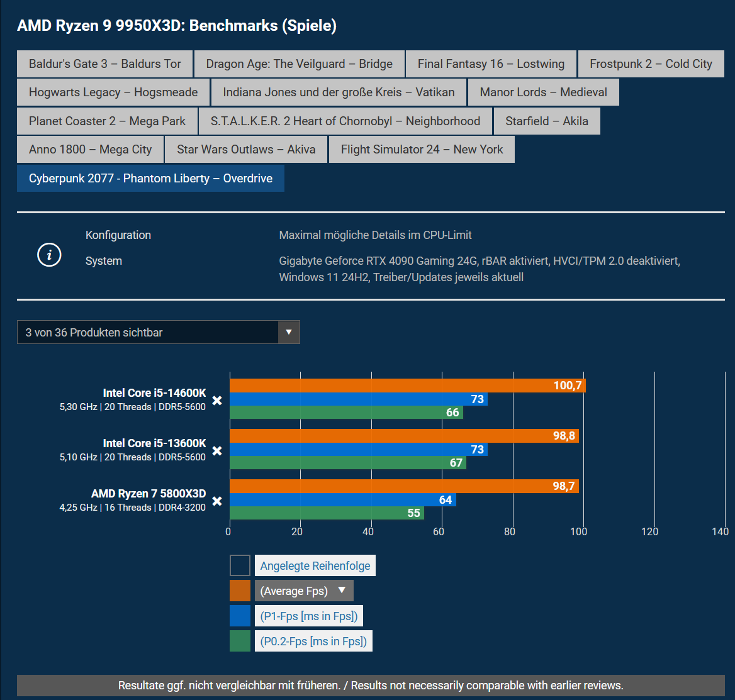Click the info circle icon
Image resolution: width=735 pixels, height=700 pixels.
49,255
